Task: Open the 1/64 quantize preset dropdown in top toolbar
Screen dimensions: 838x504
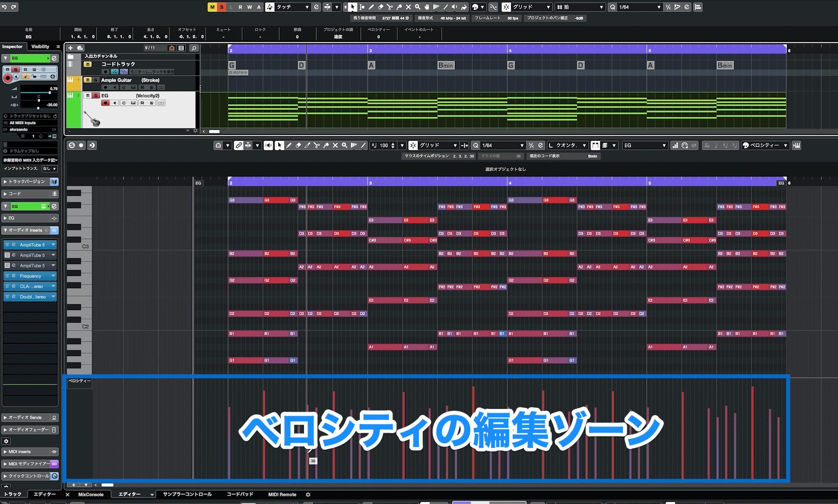Action: pyautogui.click(x=640, y=7)
